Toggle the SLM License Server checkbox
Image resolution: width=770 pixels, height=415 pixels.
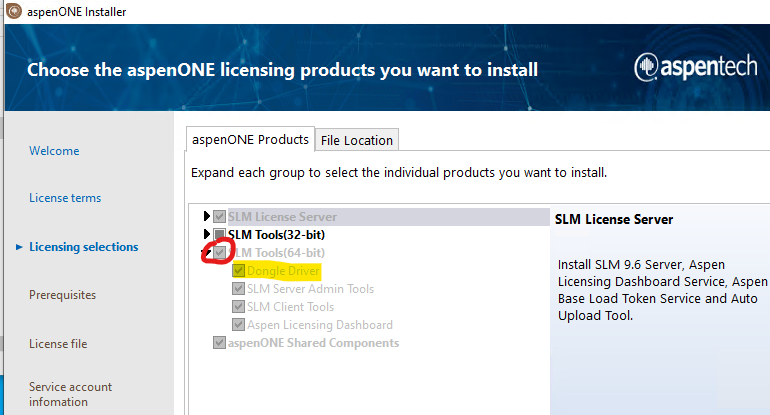(x=220, y=216)
